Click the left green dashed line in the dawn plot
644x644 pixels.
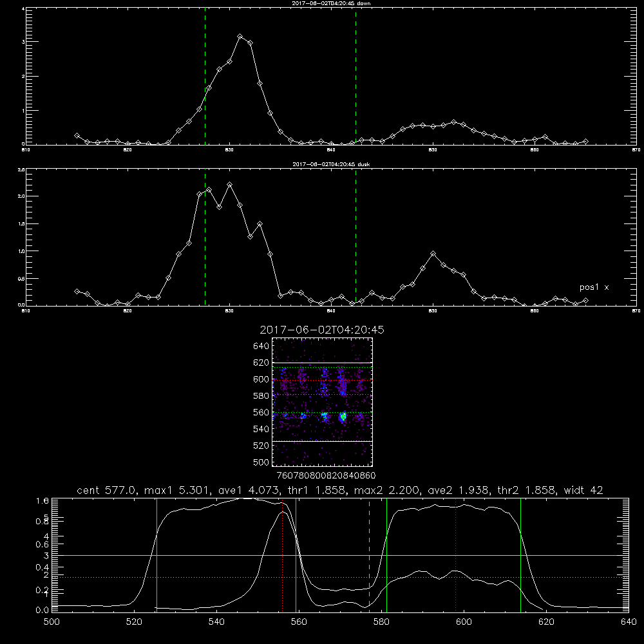click(205, 76)
